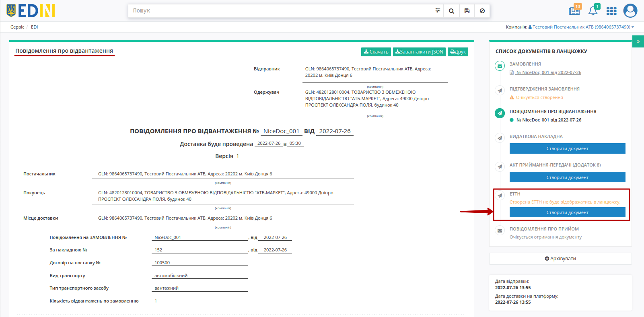644x317 pixels.
Task: Clear search with the ban icon
Action: [482, 11]
